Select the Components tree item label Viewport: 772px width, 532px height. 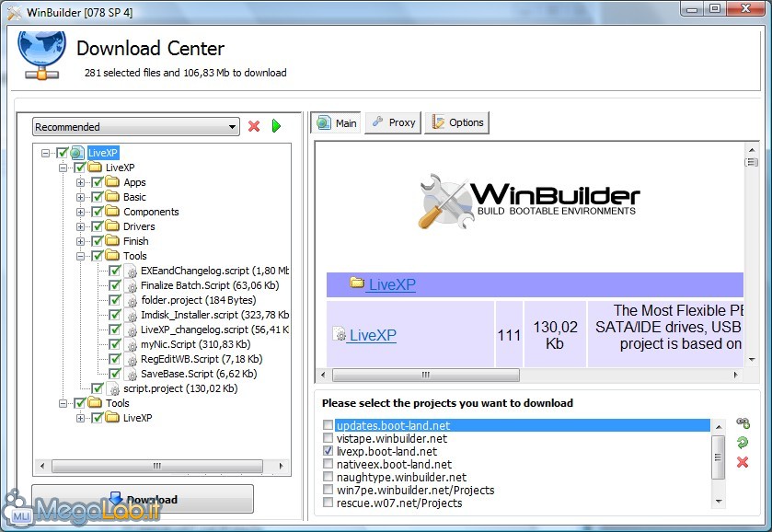(151, 212)
